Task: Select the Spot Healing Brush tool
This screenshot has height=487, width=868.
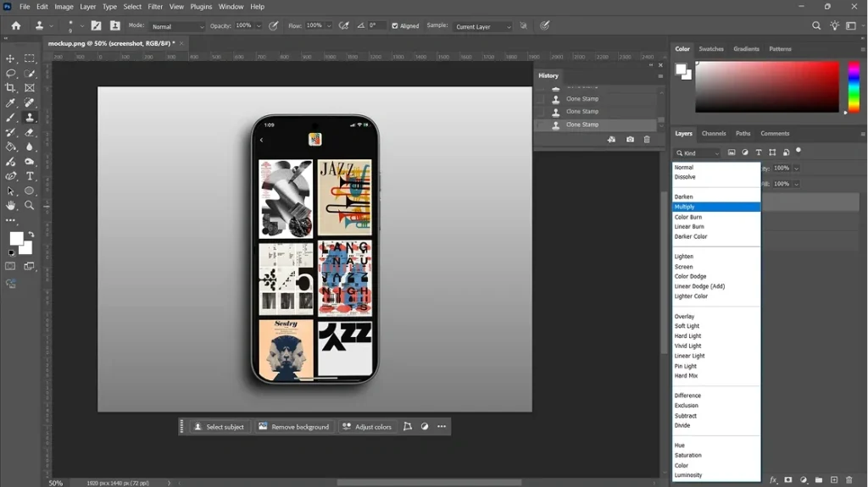Action: (x=30, y=102)
